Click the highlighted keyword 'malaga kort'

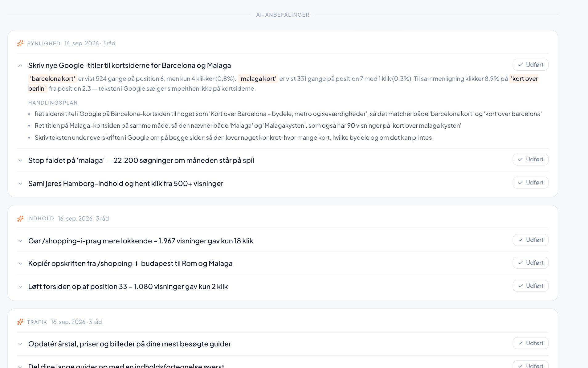pos(258,79)
